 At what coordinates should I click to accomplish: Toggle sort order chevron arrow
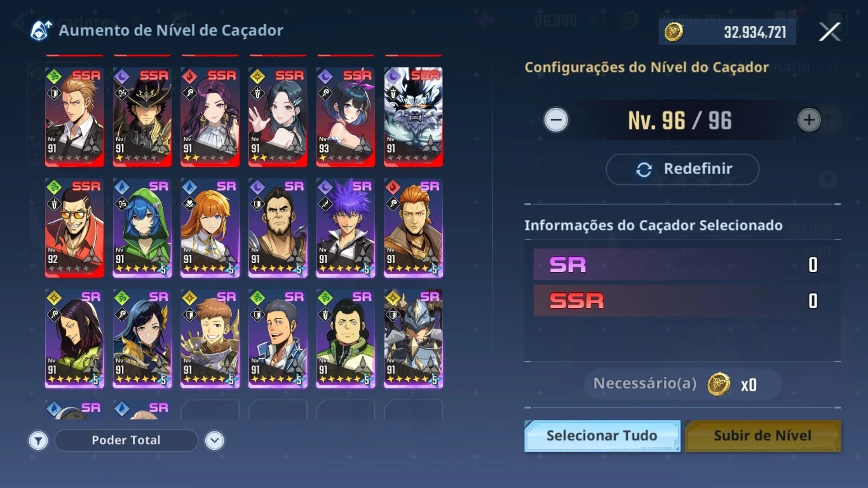click(x=215, y=440)
